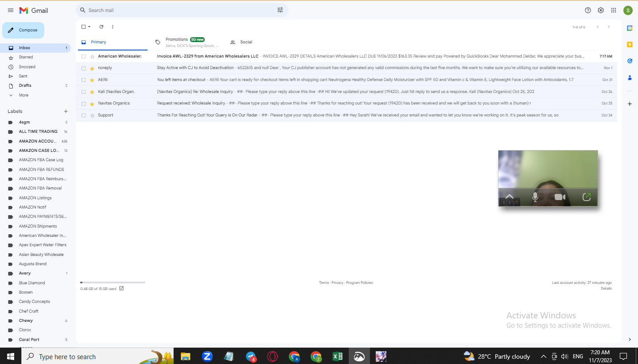Open the Privacy link in the footer
Viewport: 638px width, 364px height.
[338, 283]
